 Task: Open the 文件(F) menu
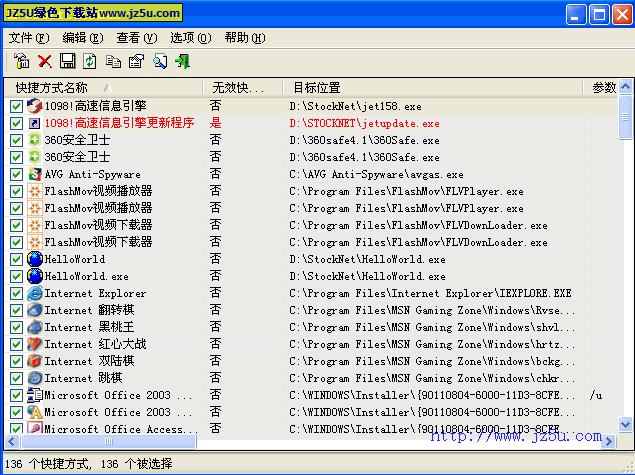pyautogui.click(x=29, y=38)
